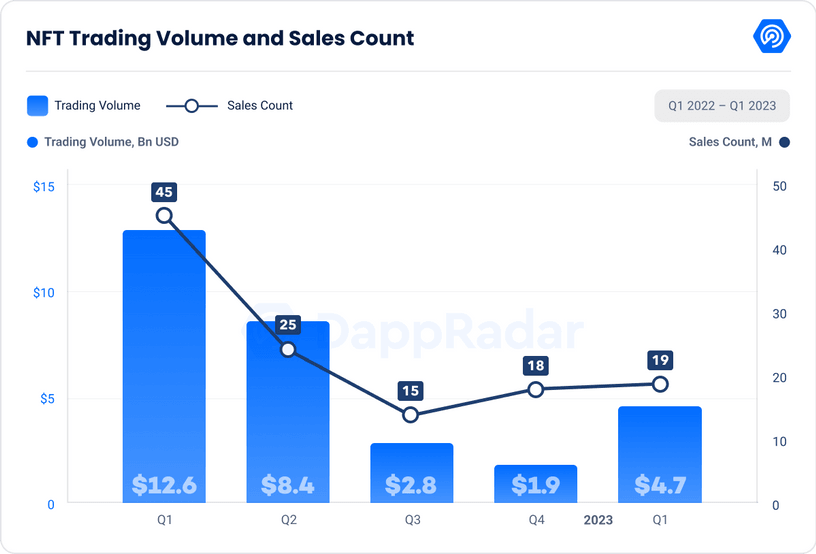Toggle the Trading Volume legend item
The image size is (816, 554).
(84, 105)
